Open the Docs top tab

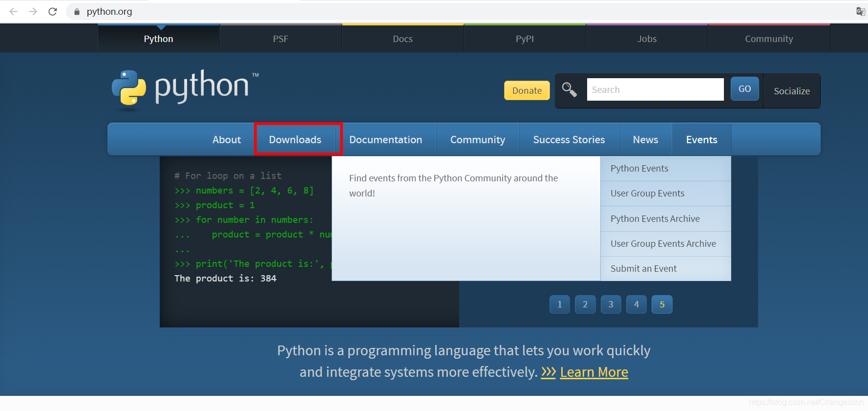pos(402,39)
